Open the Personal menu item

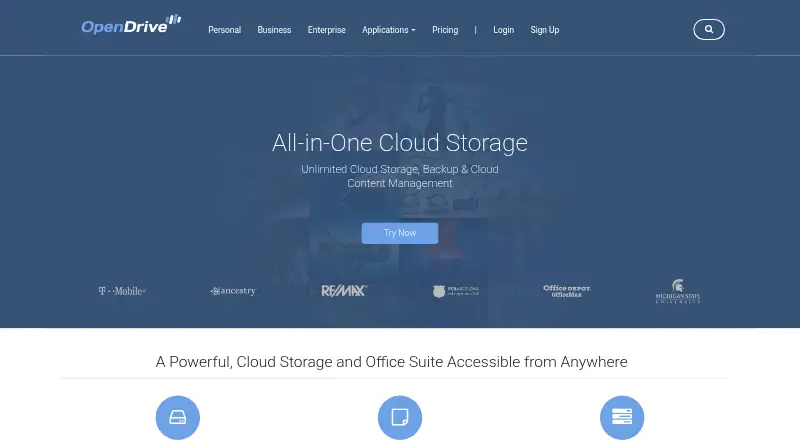[x=224, y=30]
